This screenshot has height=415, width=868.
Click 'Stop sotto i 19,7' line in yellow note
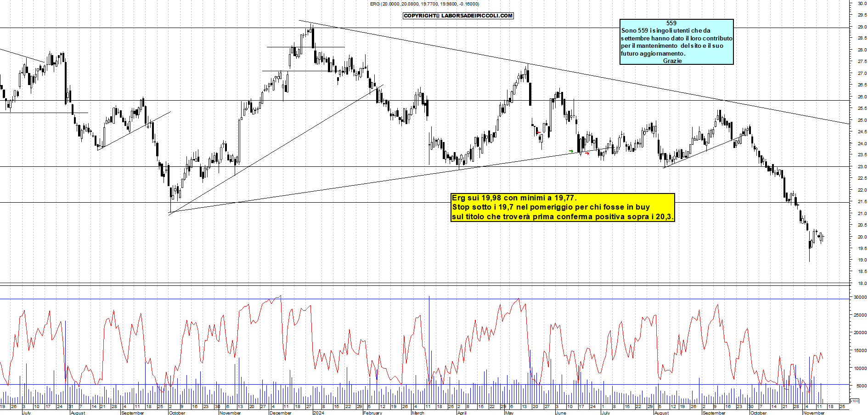(x=551, y=207)
